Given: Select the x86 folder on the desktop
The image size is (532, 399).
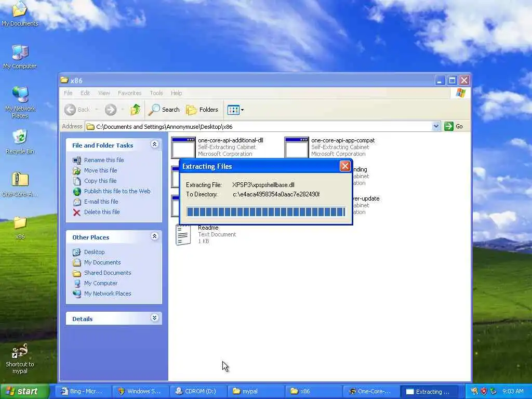Looking at the screenshot, I should click(x=20, y=228).
